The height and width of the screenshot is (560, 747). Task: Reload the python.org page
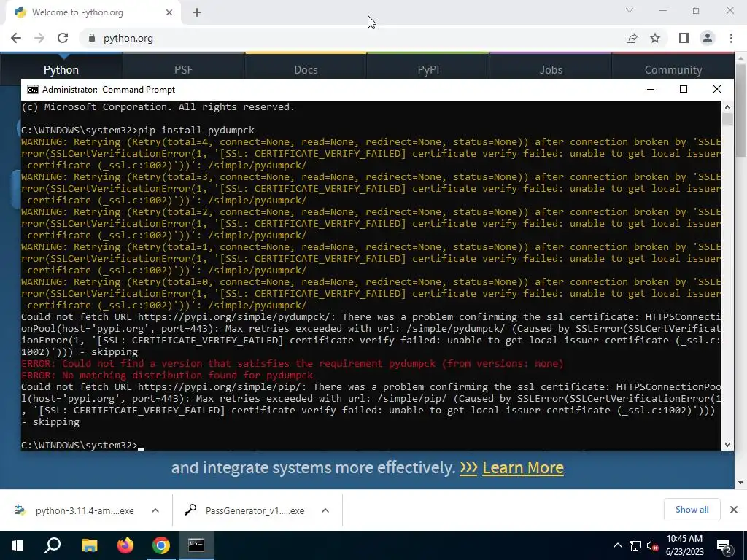coord(63,38)
